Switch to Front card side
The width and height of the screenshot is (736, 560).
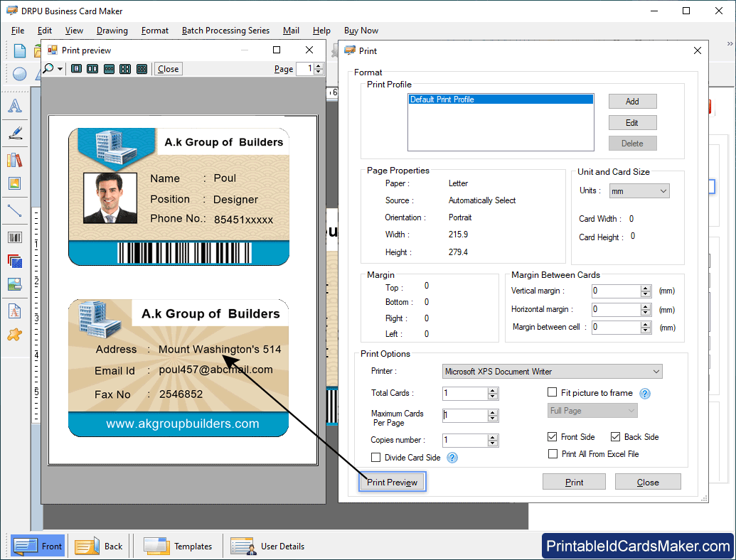pos(38,546)
